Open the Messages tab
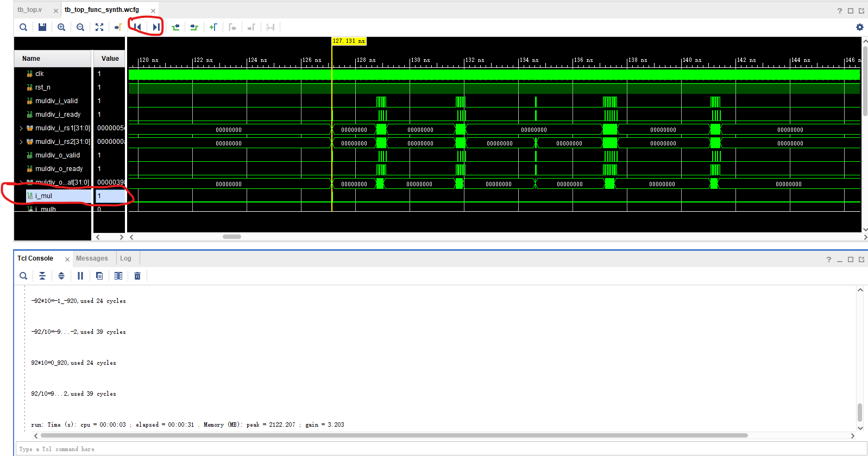The image size is (868, 456). 92,258
